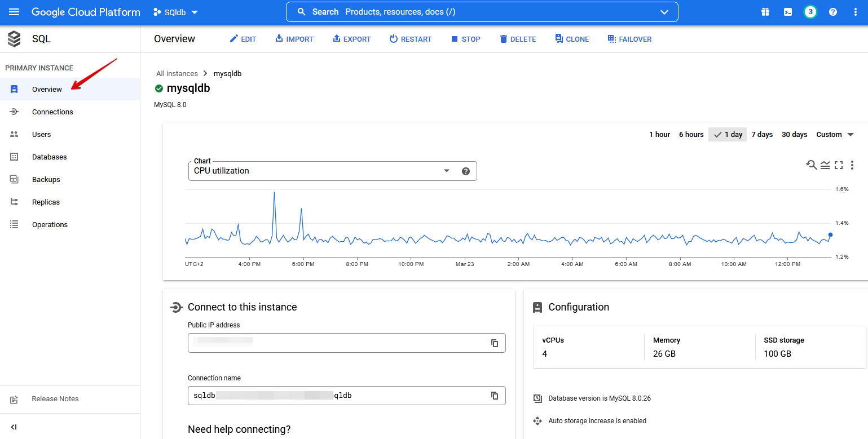Open notifications badge showing 3
This screenshot has width=868, height=439.
tap(810, 12)
